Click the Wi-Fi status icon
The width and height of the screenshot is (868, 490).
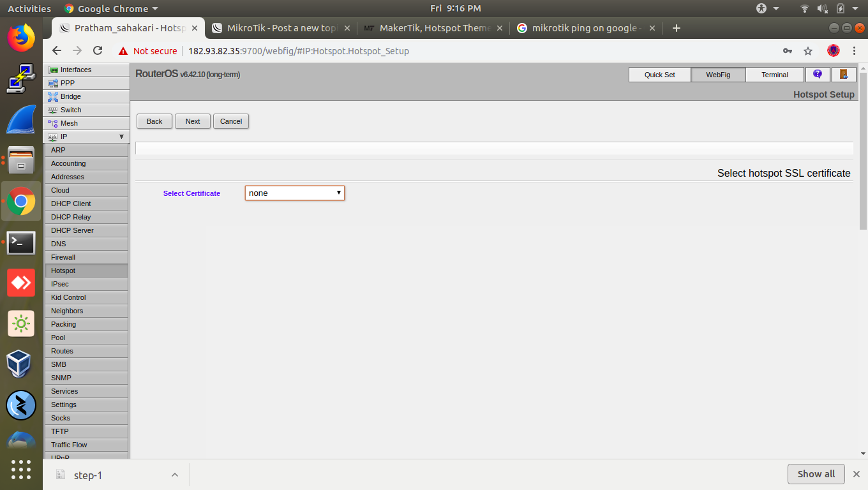pos(805,9)
